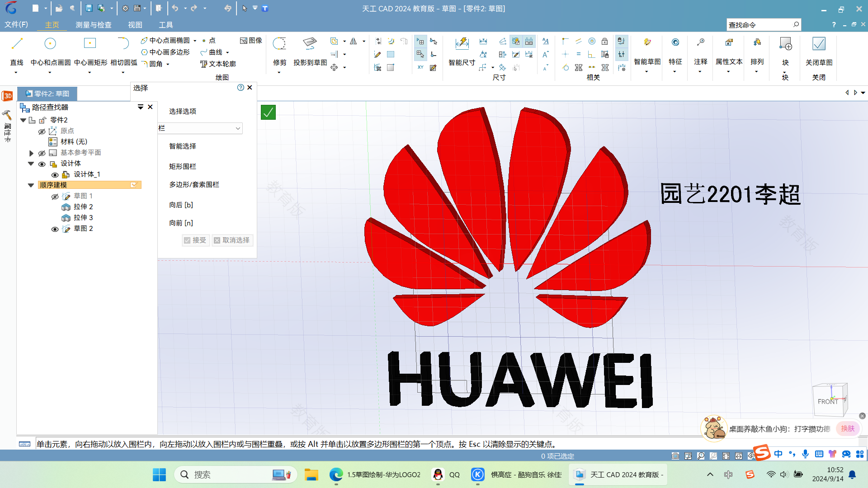Image resolution: width=868 pixels, height=488 pixels.
Task: Toggle visibility of 草图 2
Action: (x=55, y=229)
